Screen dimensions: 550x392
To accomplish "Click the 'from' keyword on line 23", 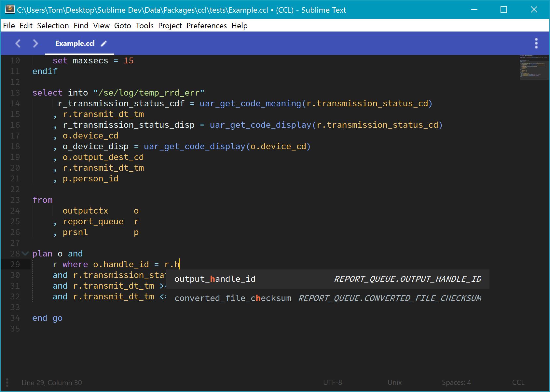I will point(43,200).
